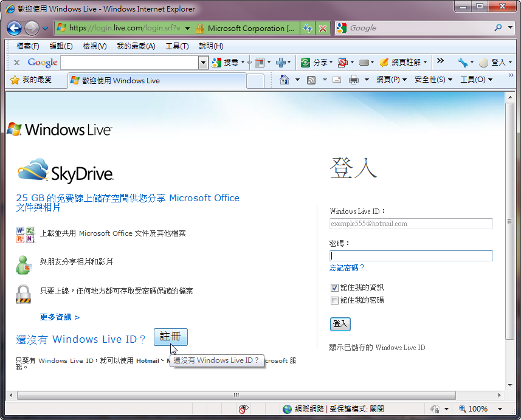The width and height of the screenshot is (521, 420).
Task: Open search provider options dropdown arrow
Action: point(511,28)
